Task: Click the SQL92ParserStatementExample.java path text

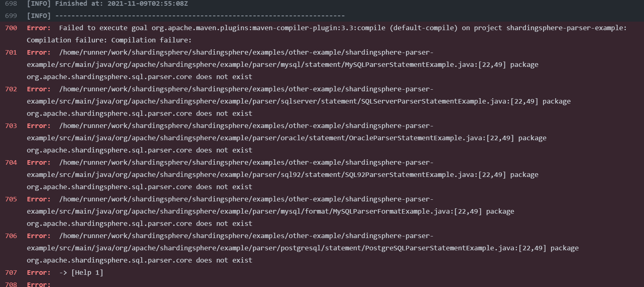Action: pos(267,175)
